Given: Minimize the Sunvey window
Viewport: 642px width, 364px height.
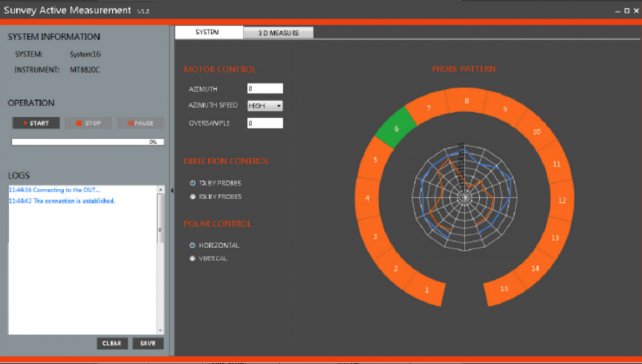Looking at the screenshot, I should coord(618,11).
